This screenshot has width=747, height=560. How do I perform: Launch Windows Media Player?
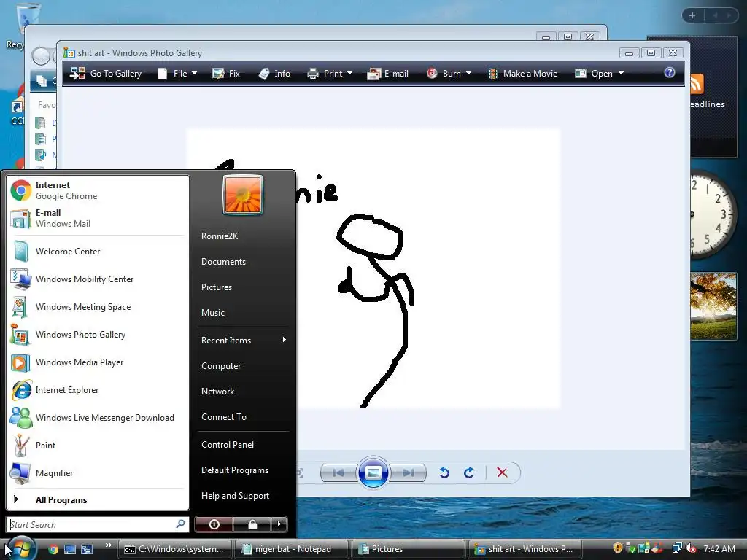click(x=98, y=362)
